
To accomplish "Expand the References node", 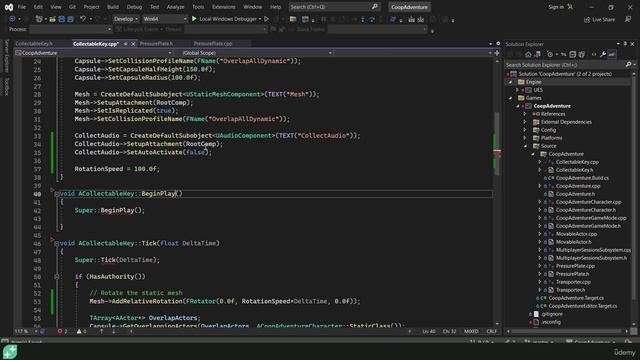I will 525,114.
